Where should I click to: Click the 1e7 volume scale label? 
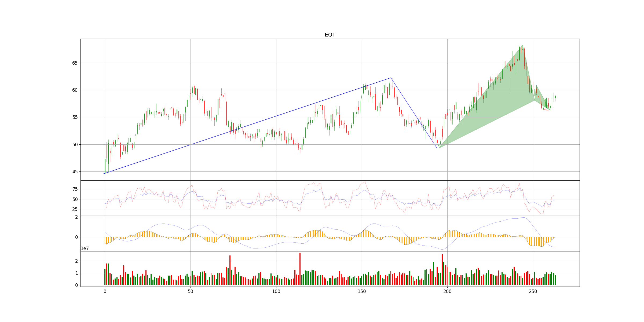point(85,249)
